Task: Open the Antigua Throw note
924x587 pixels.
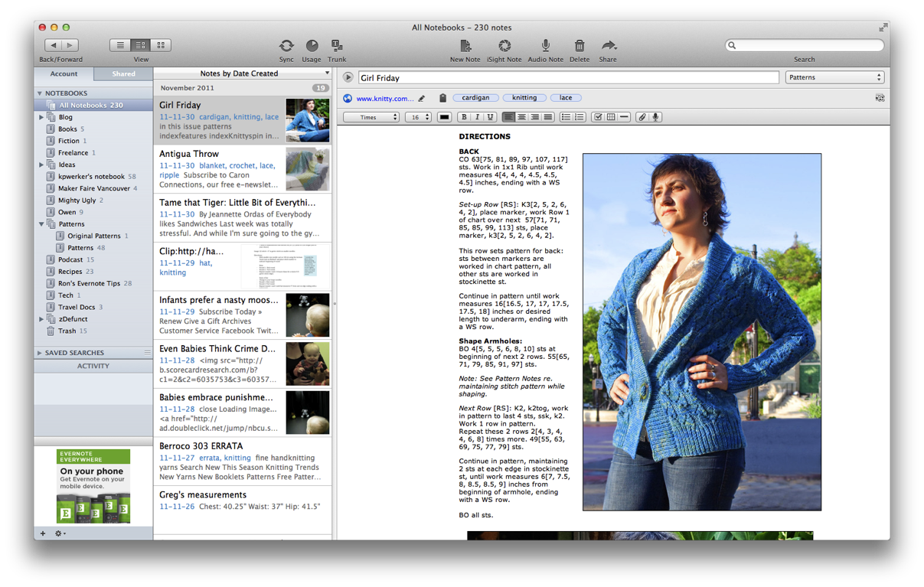Action: (x=243, y=169)
